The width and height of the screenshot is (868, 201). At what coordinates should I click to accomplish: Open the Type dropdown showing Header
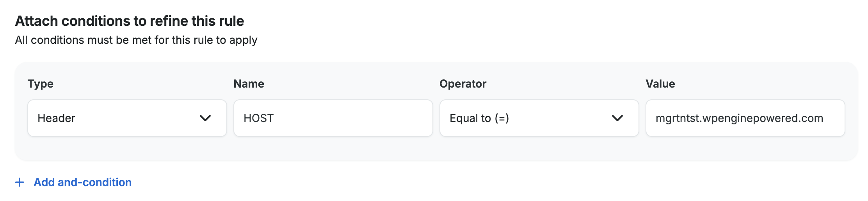pyautogui.click(x=127, y=118)
